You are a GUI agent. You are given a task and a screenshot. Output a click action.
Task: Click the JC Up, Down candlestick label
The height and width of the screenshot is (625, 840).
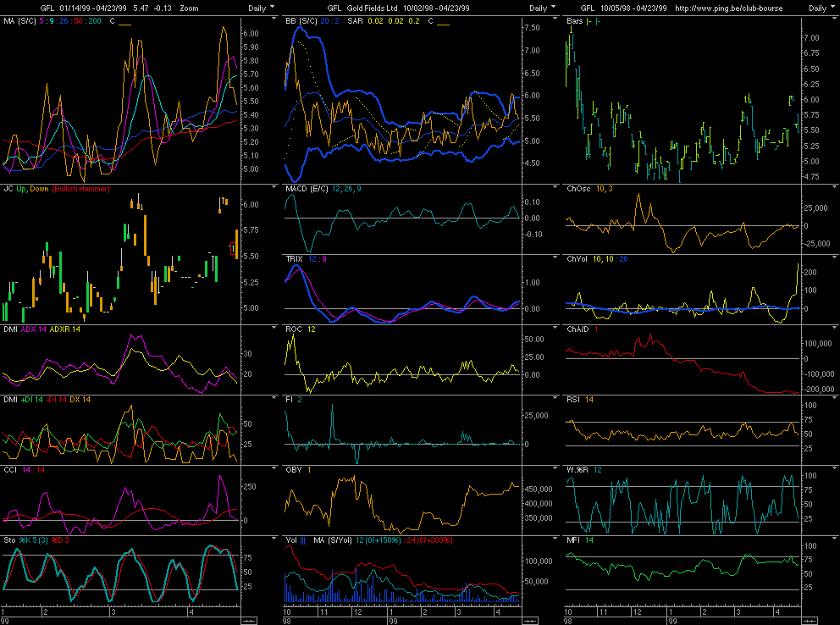(x=25, y=189)
